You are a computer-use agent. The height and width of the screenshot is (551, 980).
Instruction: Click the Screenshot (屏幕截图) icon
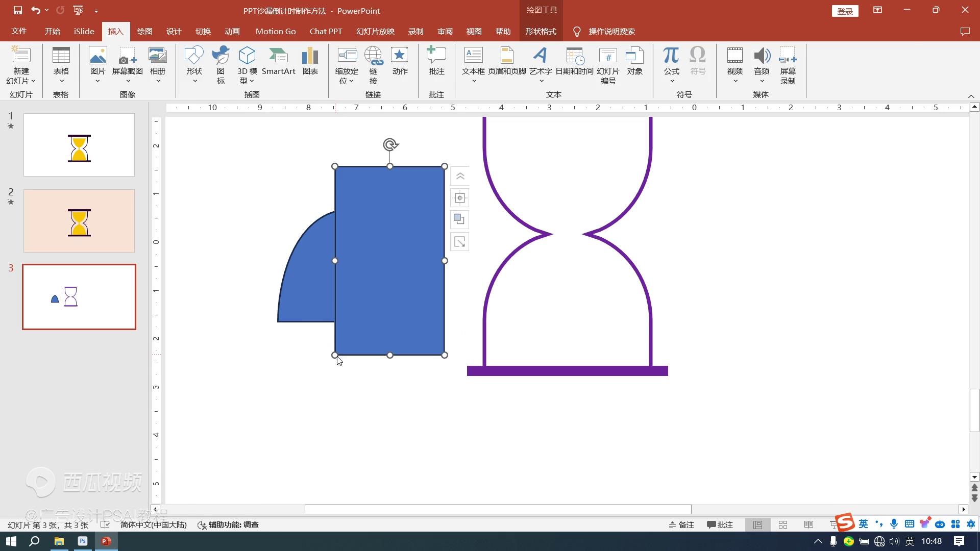128,56
